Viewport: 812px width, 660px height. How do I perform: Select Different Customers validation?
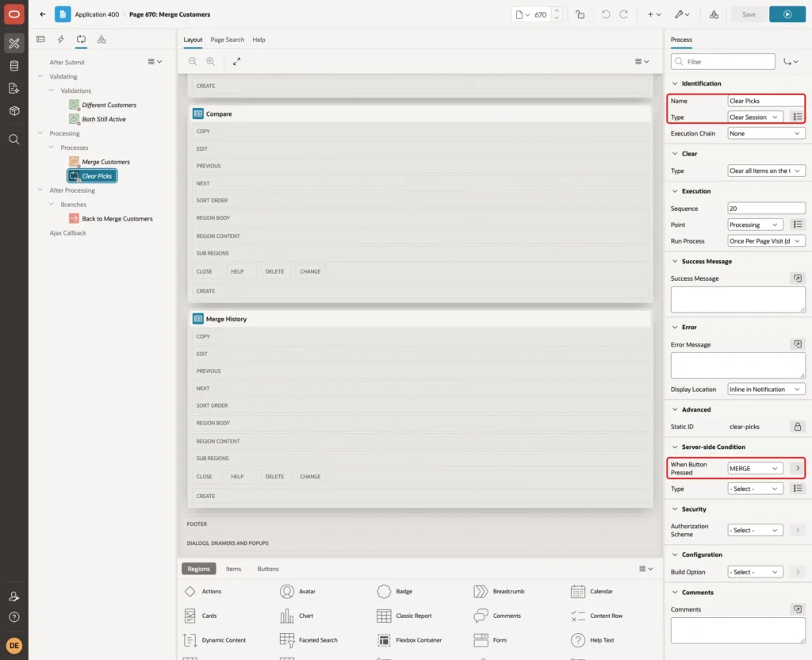click(x=109, y=106)
